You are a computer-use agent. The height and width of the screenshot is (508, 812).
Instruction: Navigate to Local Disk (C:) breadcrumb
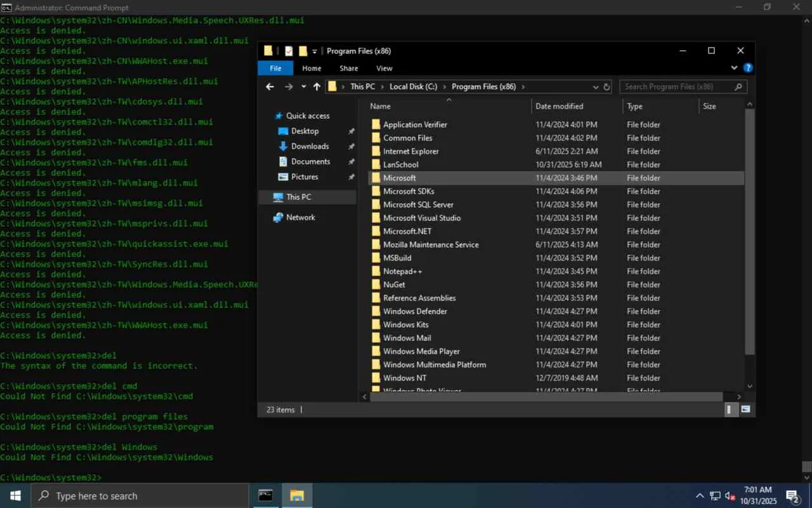[x=414, y=87]
